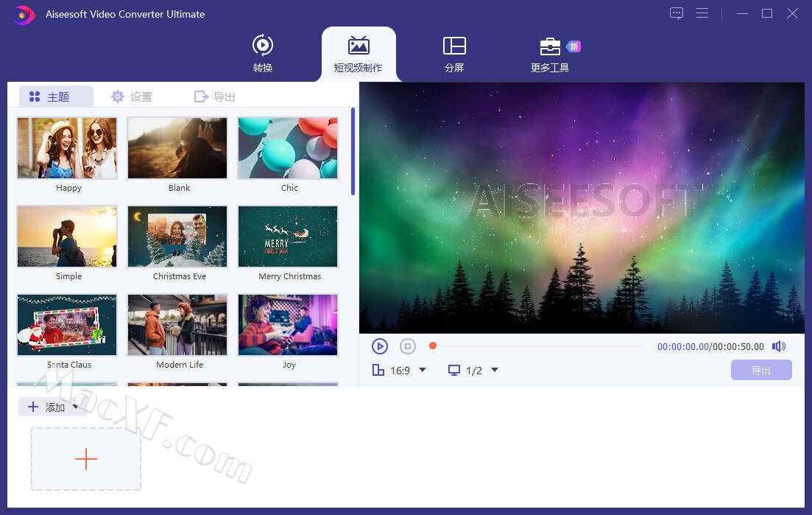The height and width of the screenshot is (515, 812).
Task: Open the 转换 converter tab
Action: pos(263,53)
